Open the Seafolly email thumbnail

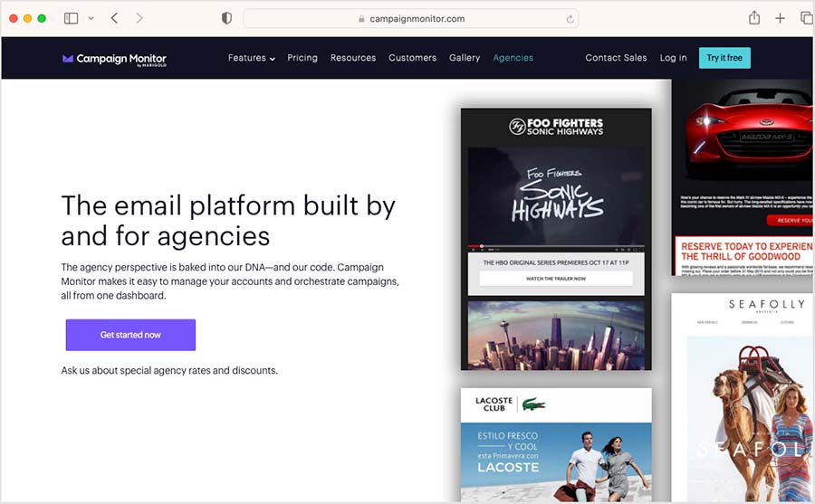(743, 397)
